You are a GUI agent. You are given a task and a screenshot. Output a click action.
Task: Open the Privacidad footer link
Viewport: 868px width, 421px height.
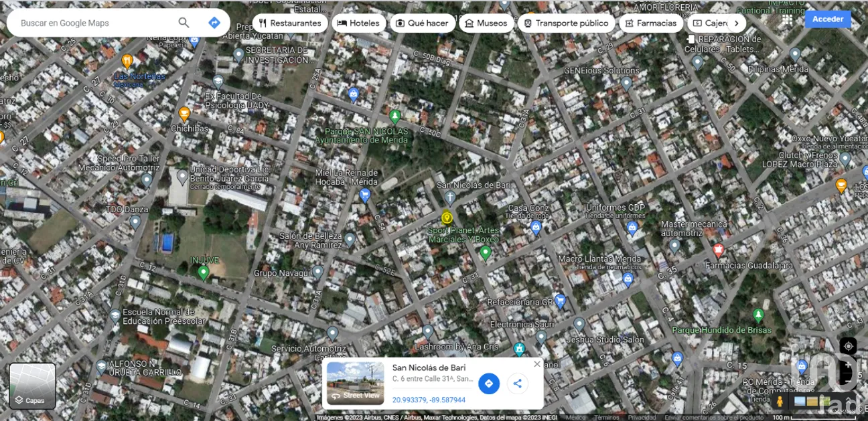pyautogui.click(x=642, y=418)
